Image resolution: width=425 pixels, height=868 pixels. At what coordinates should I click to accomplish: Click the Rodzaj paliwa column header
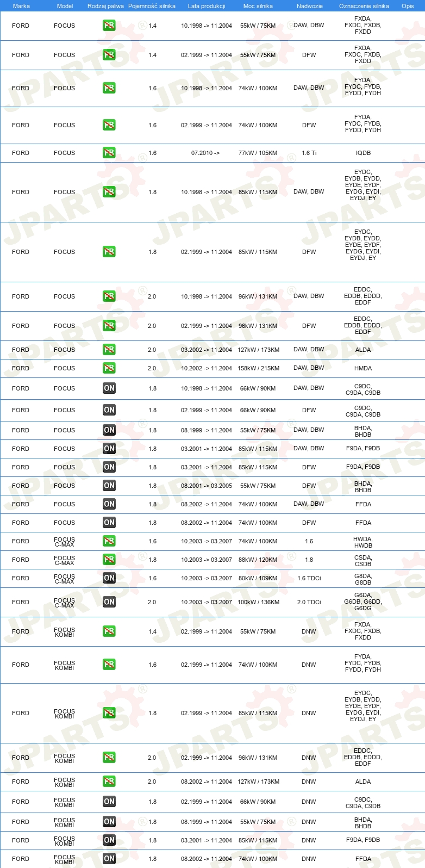pyautogui.click(x=105, y=6)
